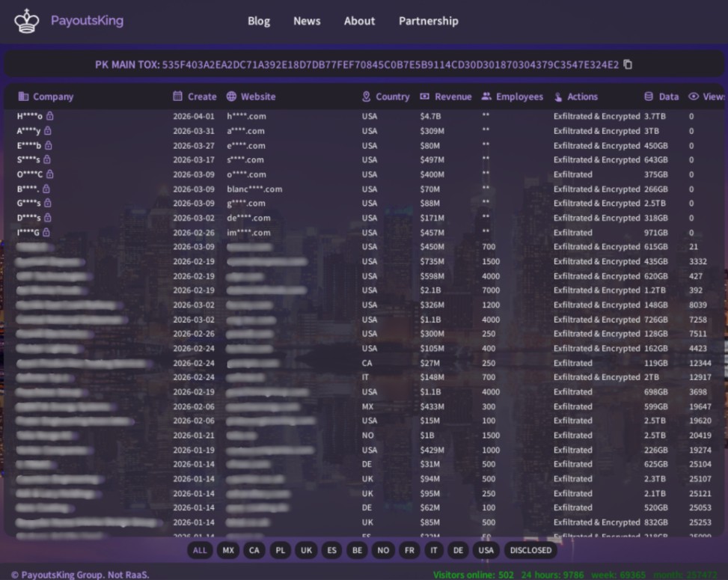Enable the DISCLOSED filter pill

pyautogui.click(x=530, y=550)
